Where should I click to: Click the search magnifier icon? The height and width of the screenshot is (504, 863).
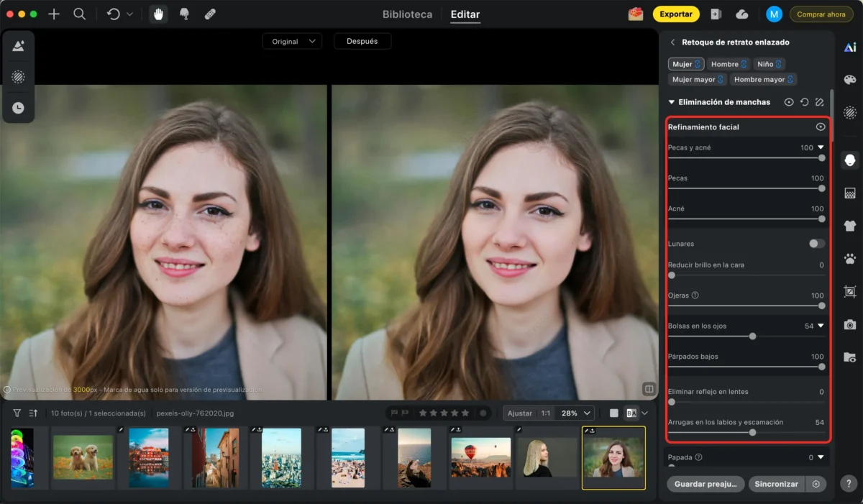click(x=80, y=14)
